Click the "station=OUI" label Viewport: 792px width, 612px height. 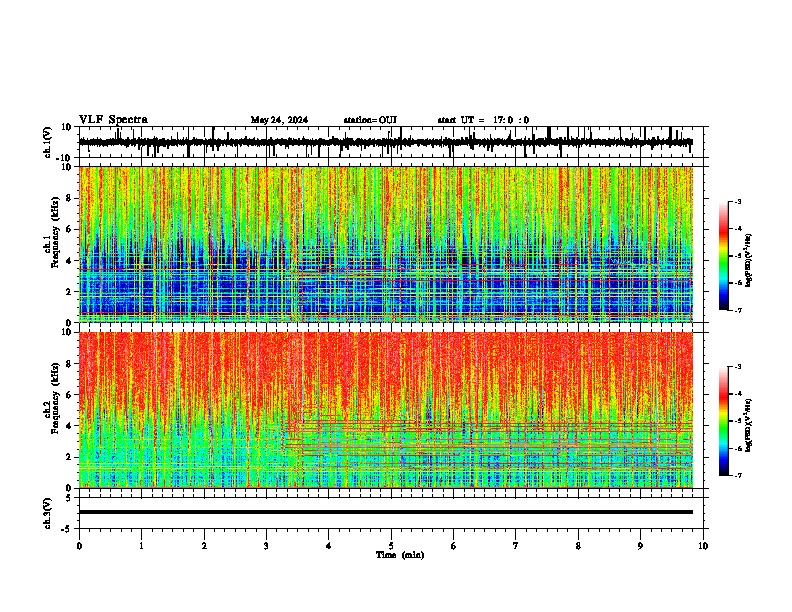pos(370,120)
